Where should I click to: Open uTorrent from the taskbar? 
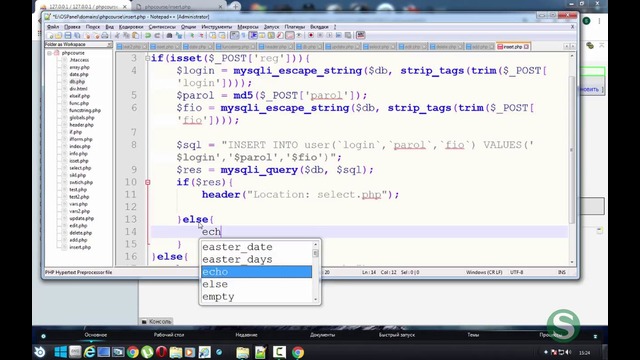(147, 352)
